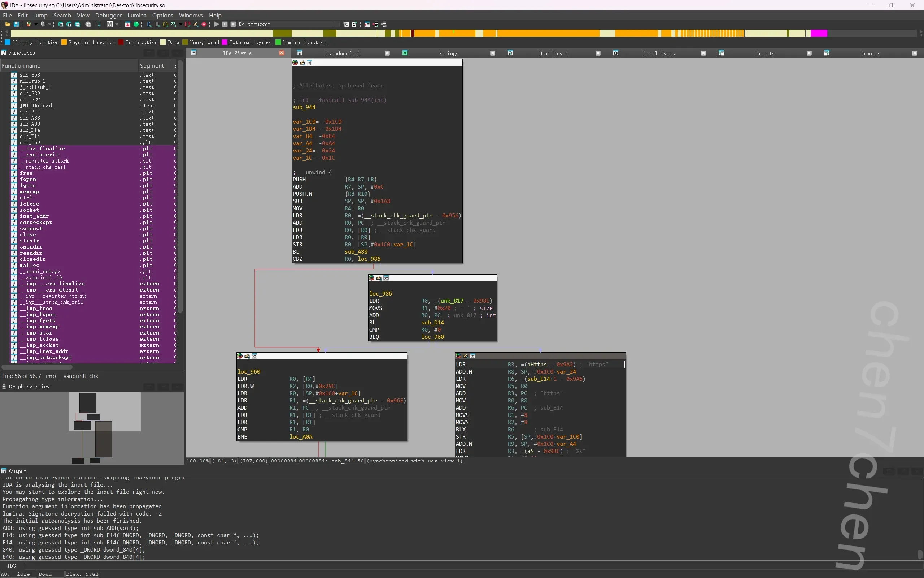Click the color group icon of sub_944 node
The image size is (924, 578).
point(295,63)
